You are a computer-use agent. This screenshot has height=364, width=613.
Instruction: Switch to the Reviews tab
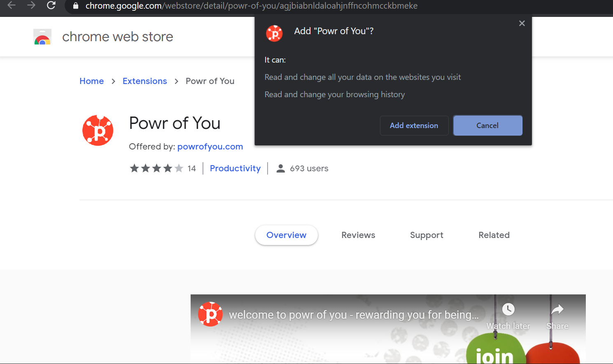pyautogui.click(x=358, y=235)
